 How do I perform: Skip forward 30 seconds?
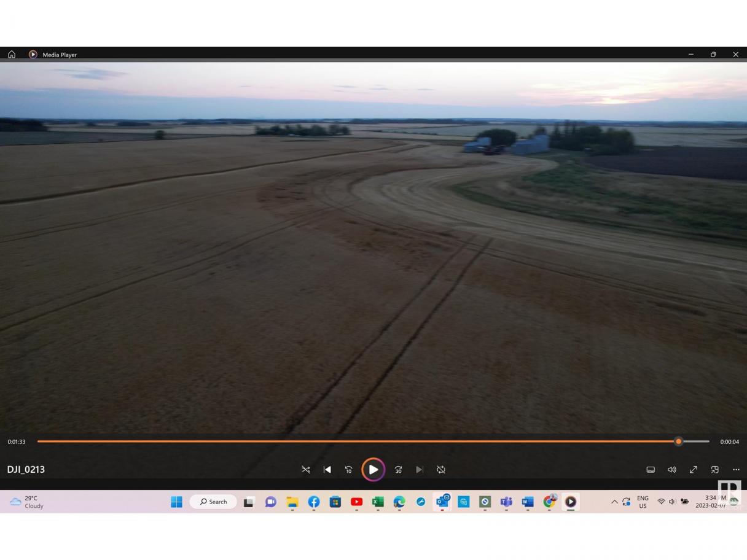[x=398, y=470]
